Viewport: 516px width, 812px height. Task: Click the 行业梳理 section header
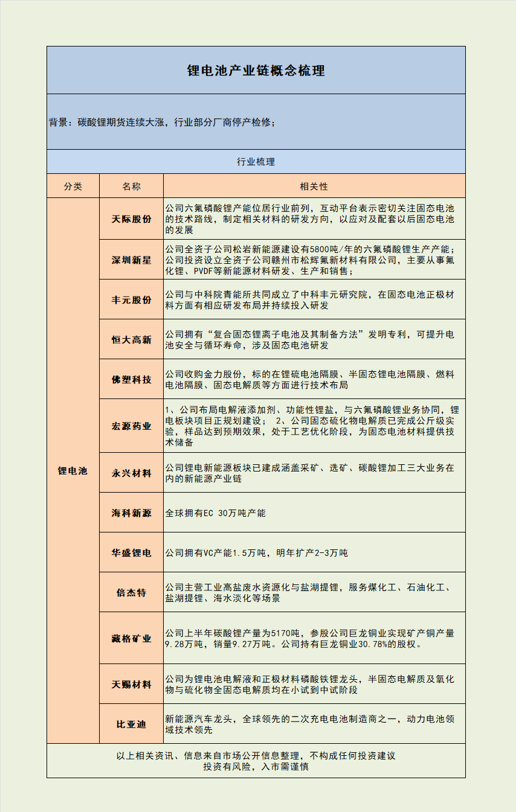(x=256, y=162)
